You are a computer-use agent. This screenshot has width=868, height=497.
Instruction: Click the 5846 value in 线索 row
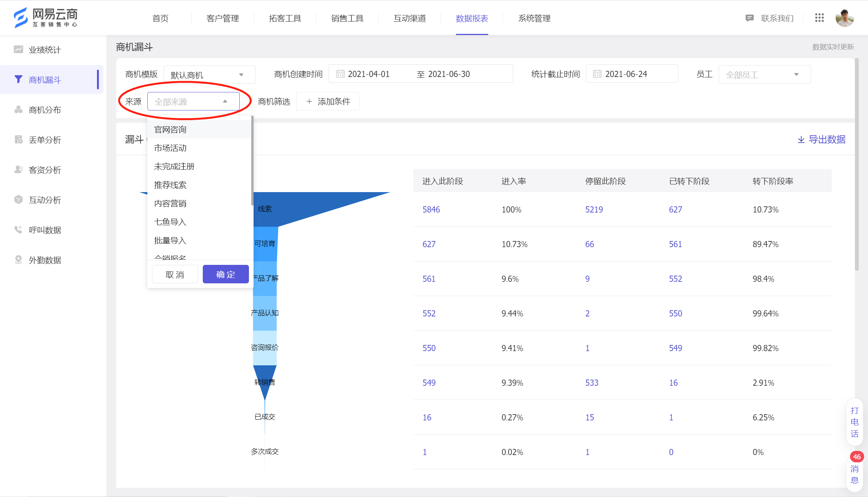tap(431, 209)
